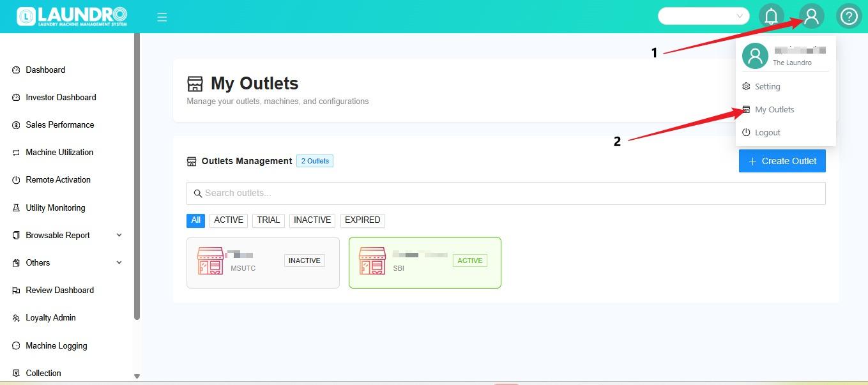Filter outlets by TRIAL
Viewport: 868px width, 385px height.
[268, 220]
